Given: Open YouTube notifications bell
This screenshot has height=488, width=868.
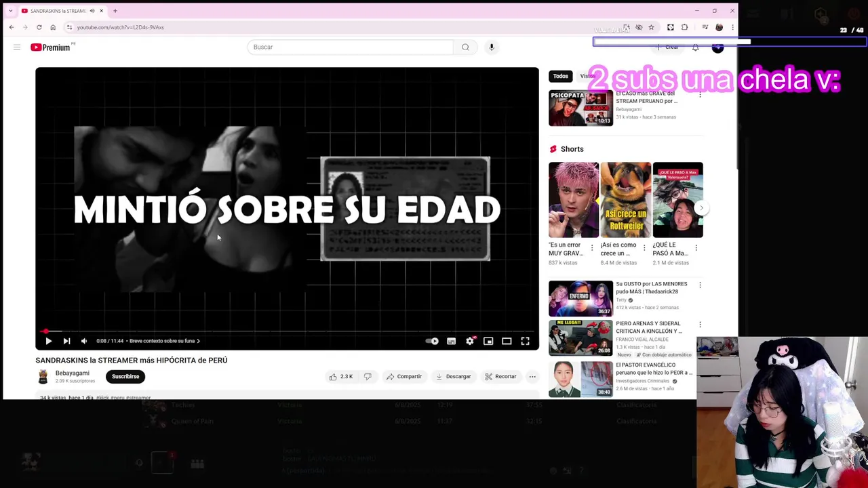Looking at the screenshot, I should point(695,47).
